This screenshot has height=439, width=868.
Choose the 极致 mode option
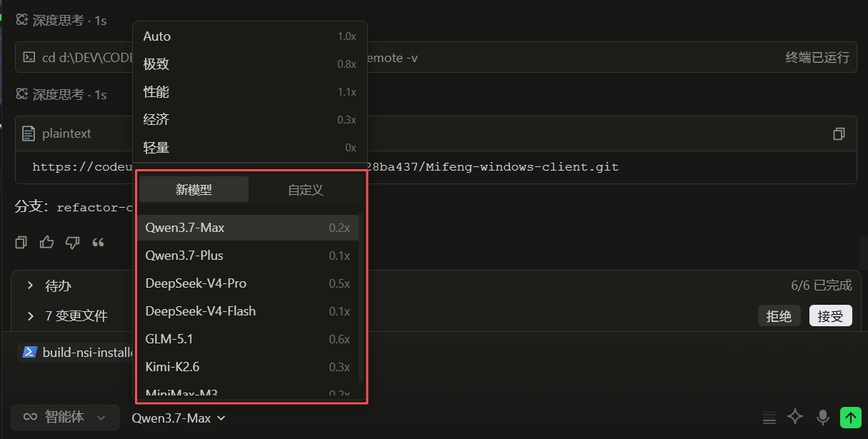tap(249, 64)
